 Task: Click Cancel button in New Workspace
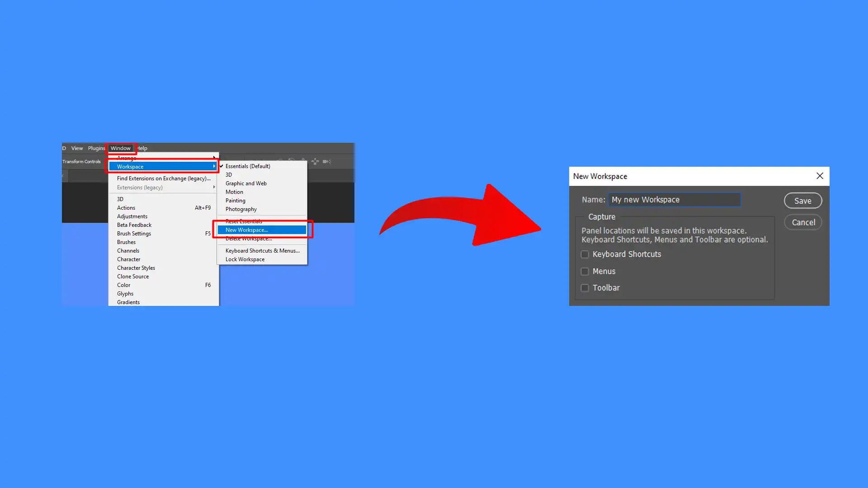click(803, 222)
